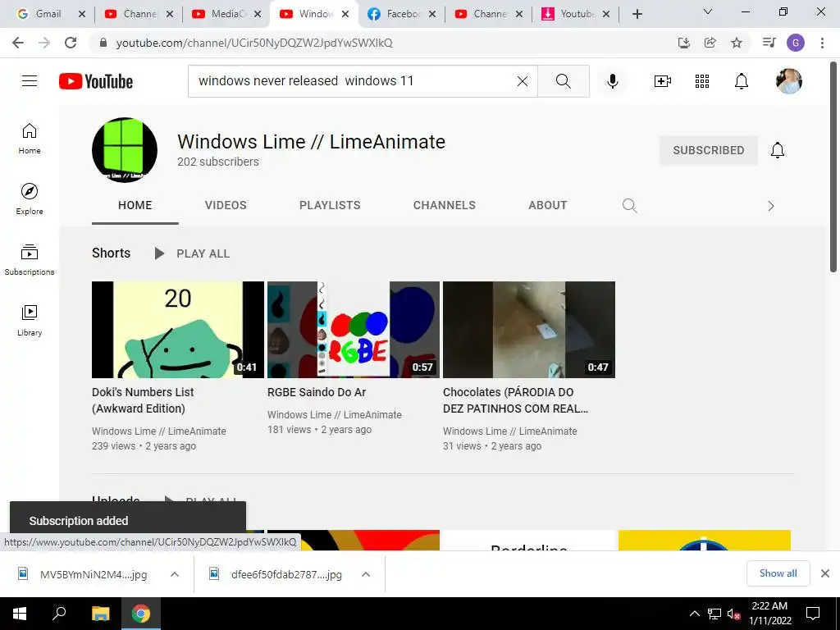Open Library in the left sidebar
The image size is (840, 630).
click(x=30, y=321)
